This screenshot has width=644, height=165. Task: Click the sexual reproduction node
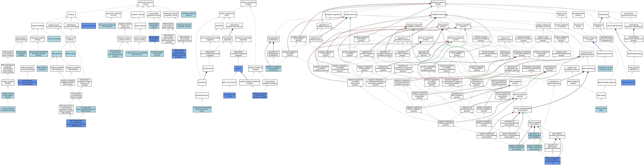(x=614, y=26)
